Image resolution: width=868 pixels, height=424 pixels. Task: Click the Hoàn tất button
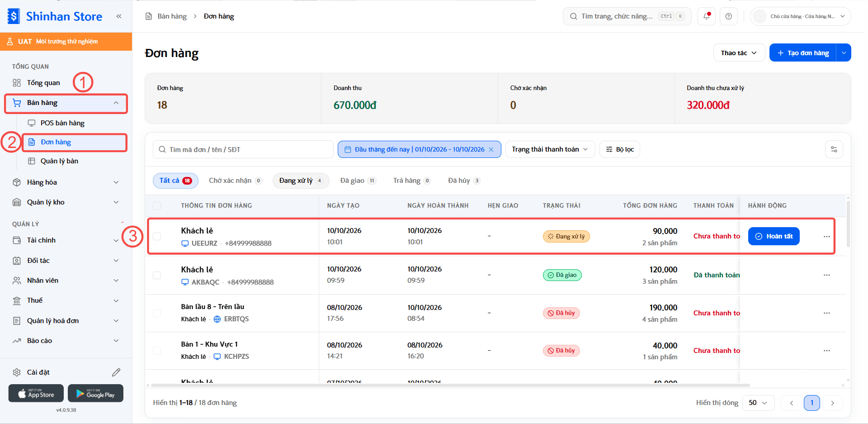pyautogui.click(x=774, y=236)
